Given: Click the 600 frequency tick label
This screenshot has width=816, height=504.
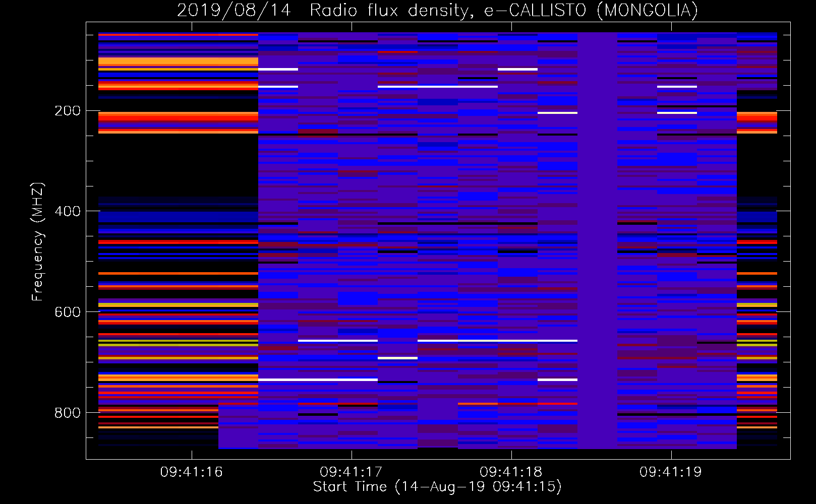Looking at the screenshot, I should tap(68, 312).
